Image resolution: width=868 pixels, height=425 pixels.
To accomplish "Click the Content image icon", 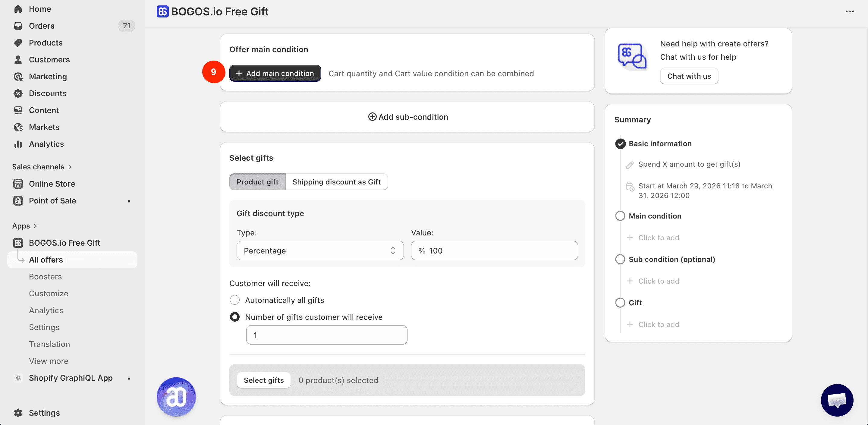I will coord(18,110).
